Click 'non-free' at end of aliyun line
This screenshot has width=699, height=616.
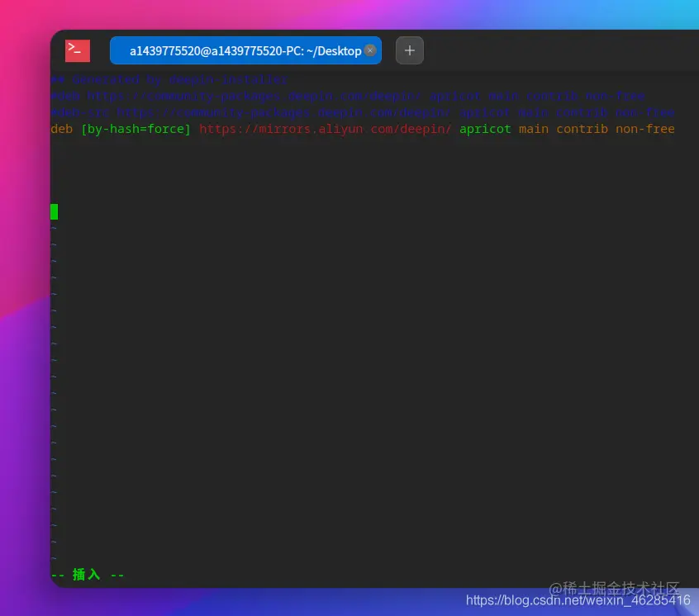(x=645, y=129)
